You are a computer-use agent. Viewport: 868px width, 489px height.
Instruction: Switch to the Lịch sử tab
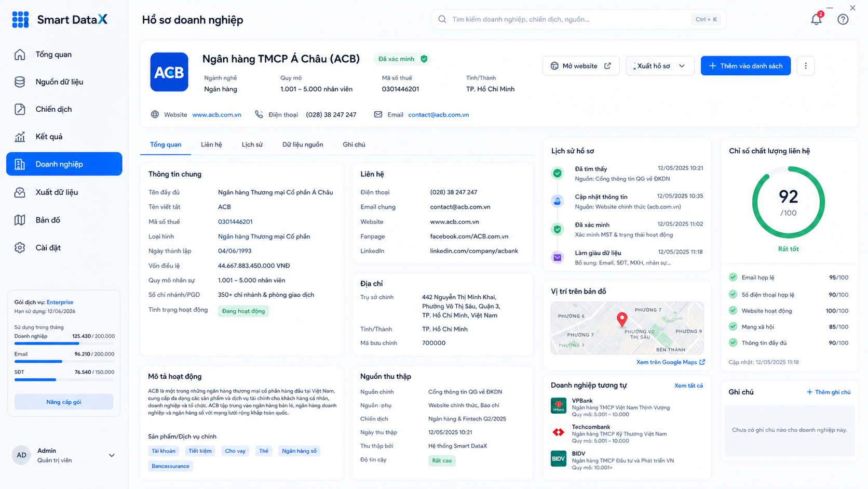pyautogui.click(x=252, y=144)
